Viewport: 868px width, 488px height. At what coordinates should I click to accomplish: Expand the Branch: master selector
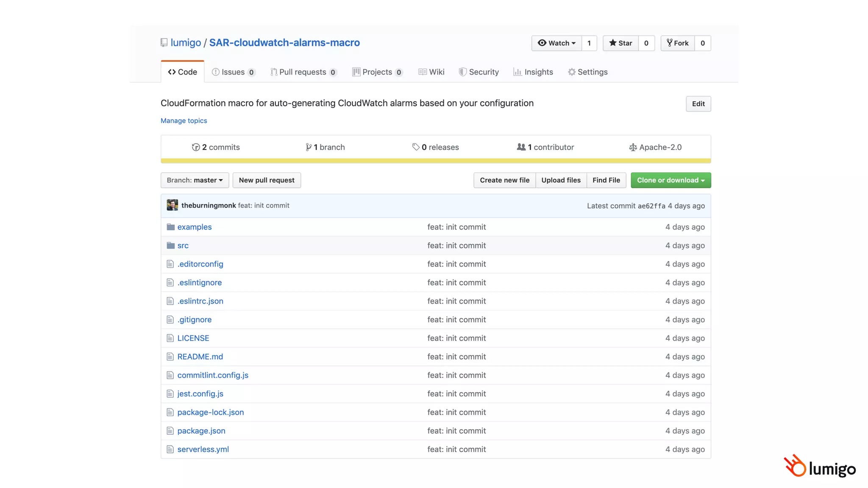pos(195,180)
